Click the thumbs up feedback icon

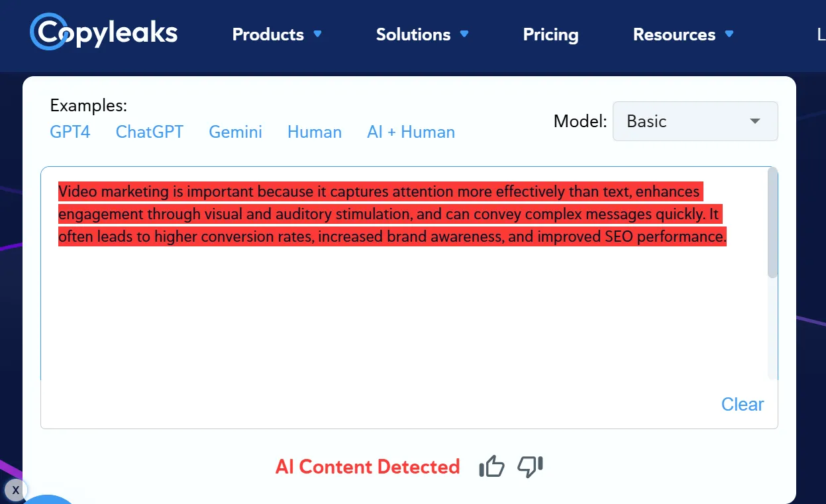pyautogui.click(x=491, y=467)
